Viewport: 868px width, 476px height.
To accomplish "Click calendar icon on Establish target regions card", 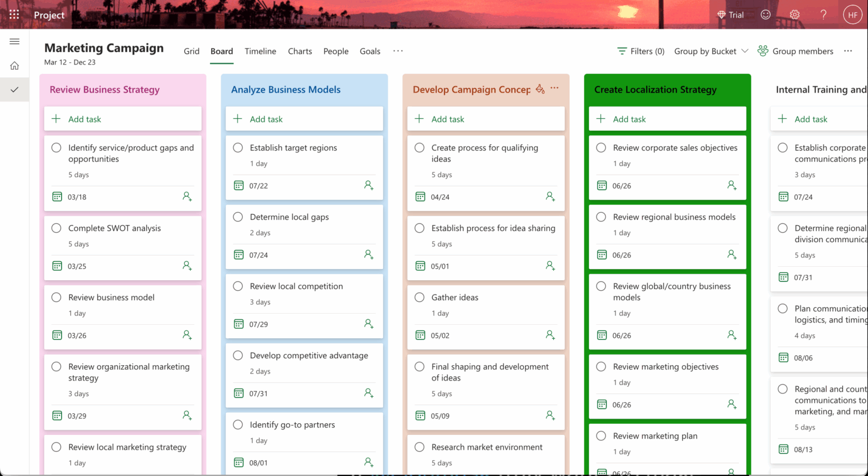I will [x=239, y=186].
